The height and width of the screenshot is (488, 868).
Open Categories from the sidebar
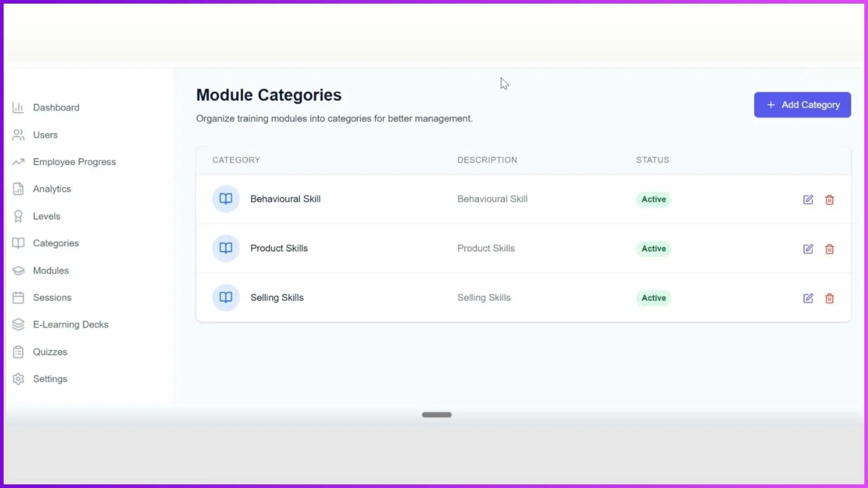[x=56, y=243]
